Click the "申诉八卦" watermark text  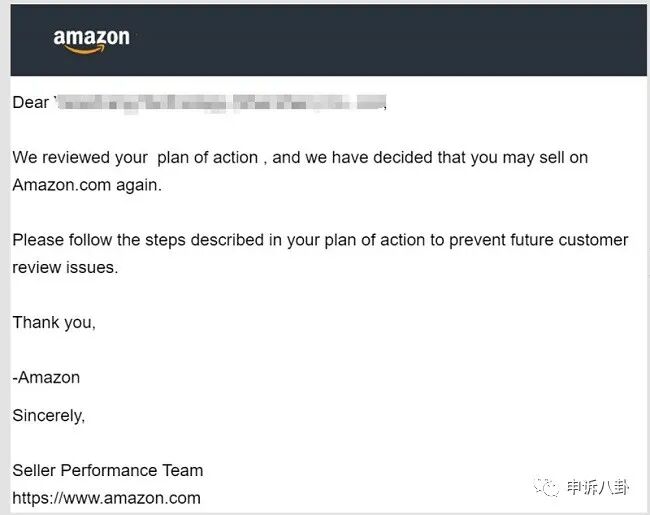coord(601,488)
